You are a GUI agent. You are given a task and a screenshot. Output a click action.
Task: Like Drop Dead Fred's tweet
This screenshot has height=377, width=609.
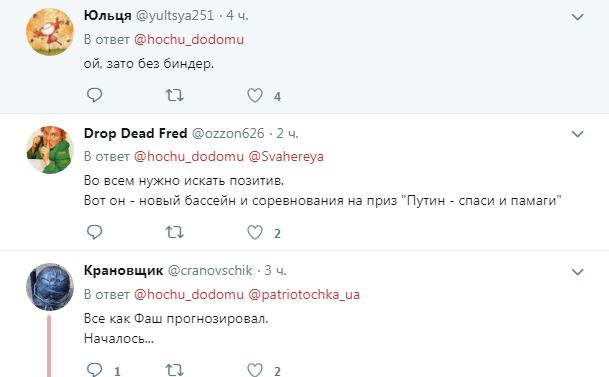(255, 232)
